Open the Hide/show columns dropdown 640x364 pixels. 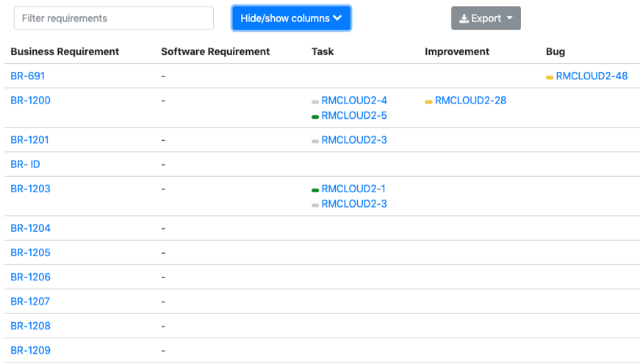point(291,18)
